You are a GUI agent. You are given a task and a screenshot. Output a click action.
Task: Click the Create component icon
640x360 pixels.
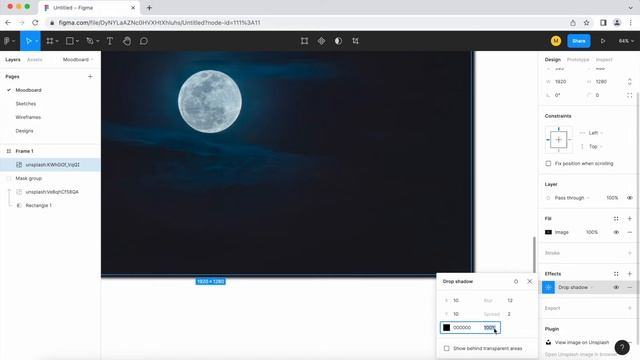(x=322, y=41)
